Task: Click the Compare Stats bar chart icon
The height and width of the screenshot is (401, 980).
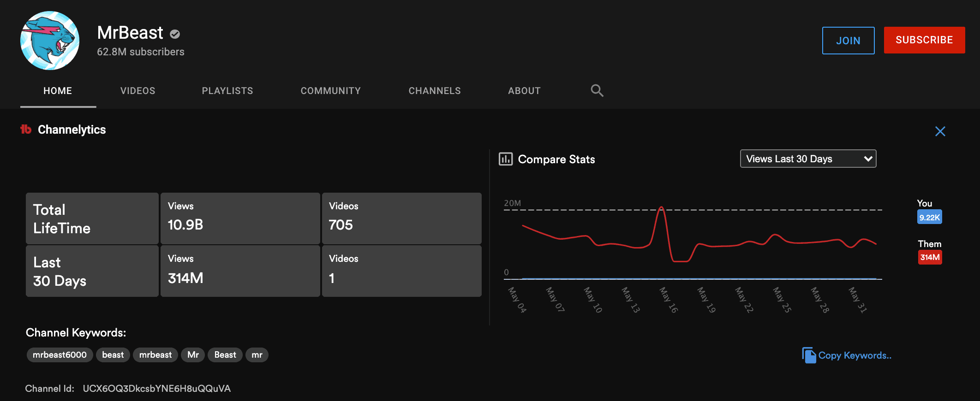Action: tap(506, 159)
